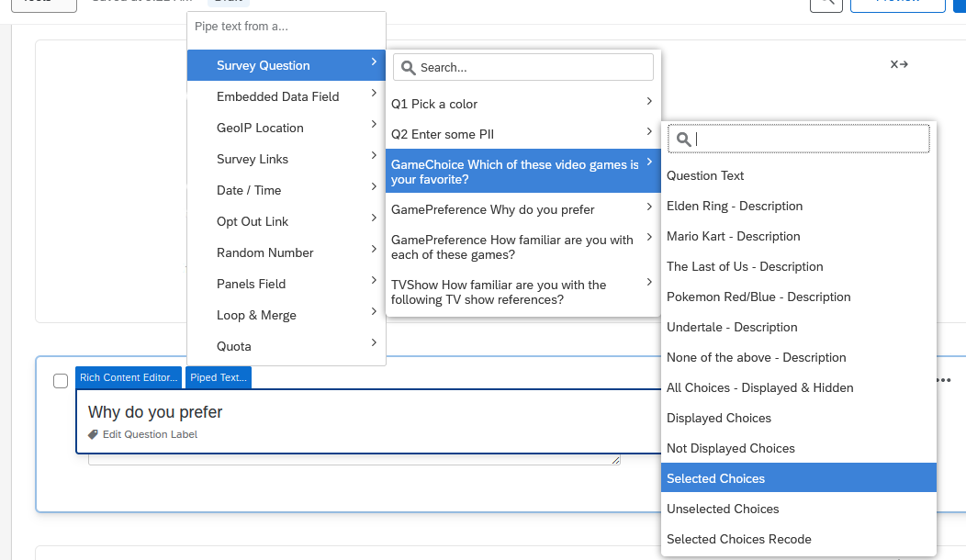Select the Random Number menu entry
Screen dimensions: 966x560
click(265, 252)
